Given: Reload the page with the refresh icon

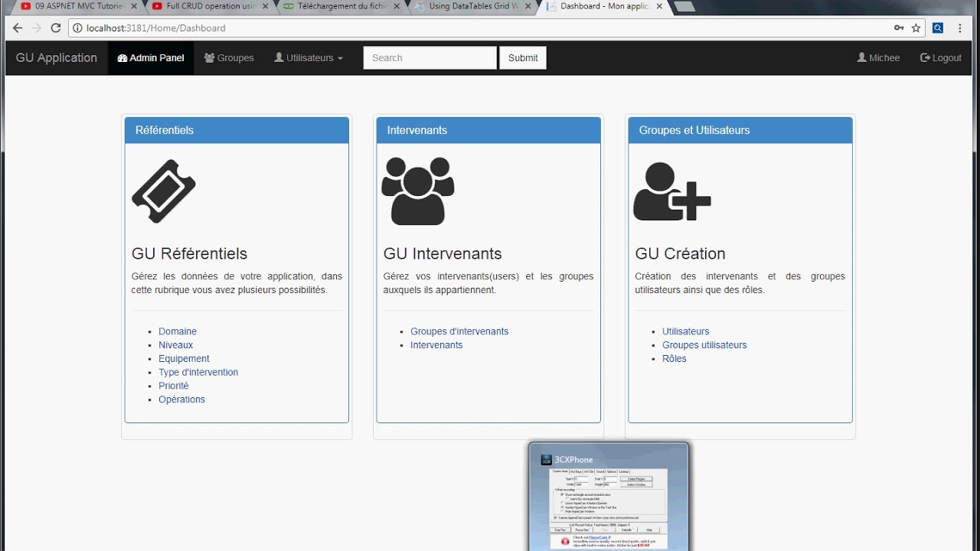Looking at the screenshot, I should (x=55, y=28).
